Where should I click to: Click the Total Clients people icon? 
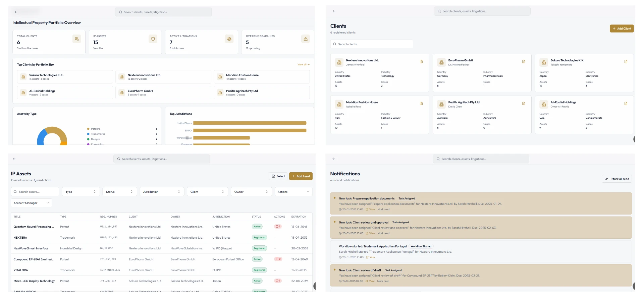coord(77,39)
